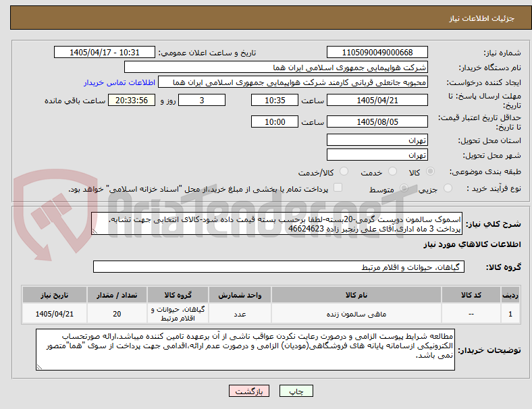Click the resize grip of buyer notes box

click(x=39, y=366)
